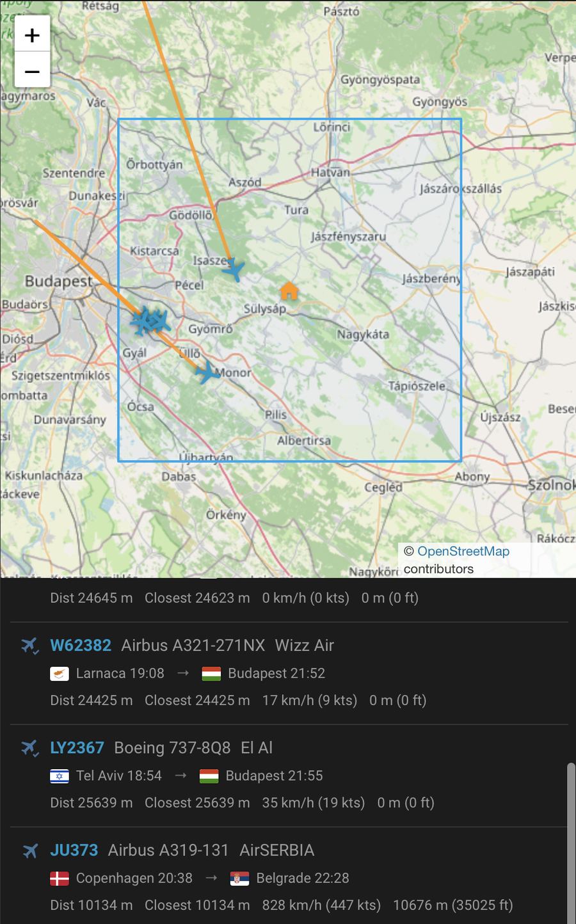The image size is (576, 924).
Task: Zoom out on the map
Action: coord(32,70)
